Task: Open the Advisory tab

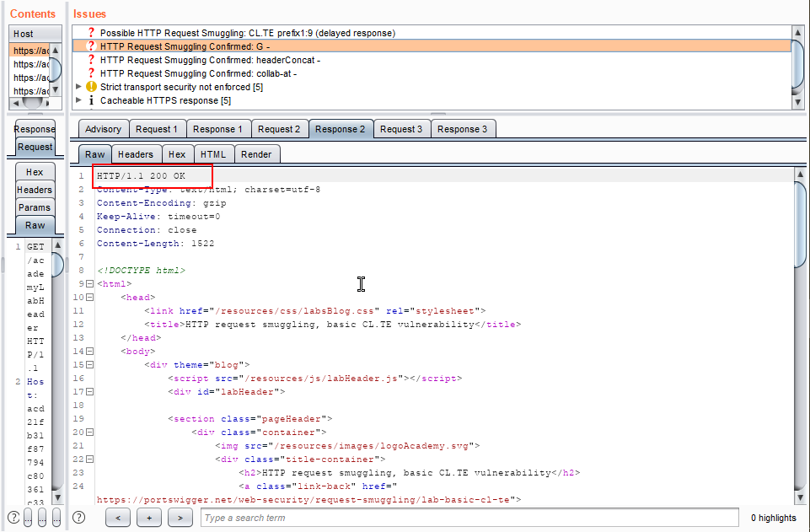Action: tap(104, 129)
